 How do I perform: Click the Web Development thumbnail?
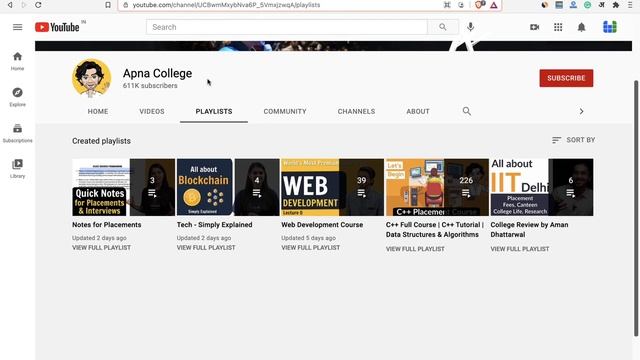tap(332, 187)
